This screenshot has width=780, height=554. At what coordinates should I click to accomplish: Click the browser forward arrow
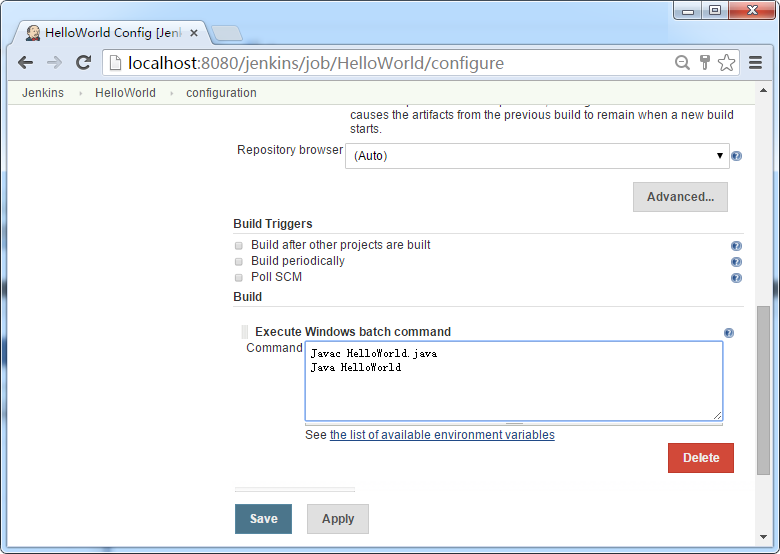[54, 63]
